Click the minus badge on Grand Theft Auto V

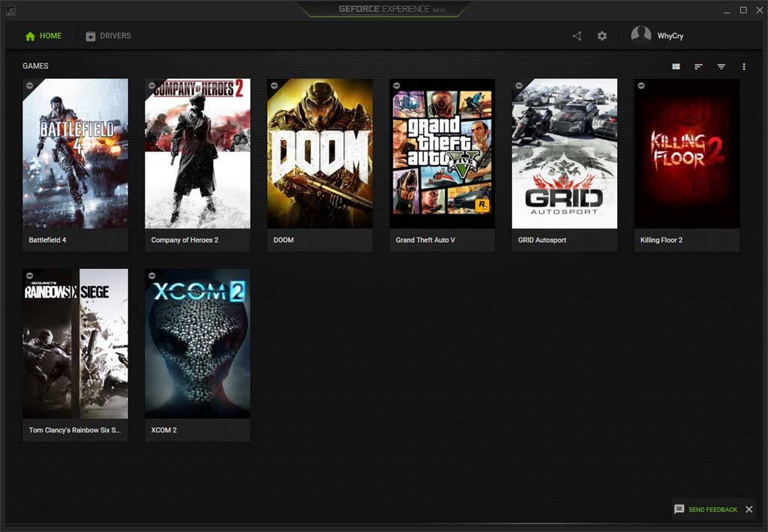point(397,85)
